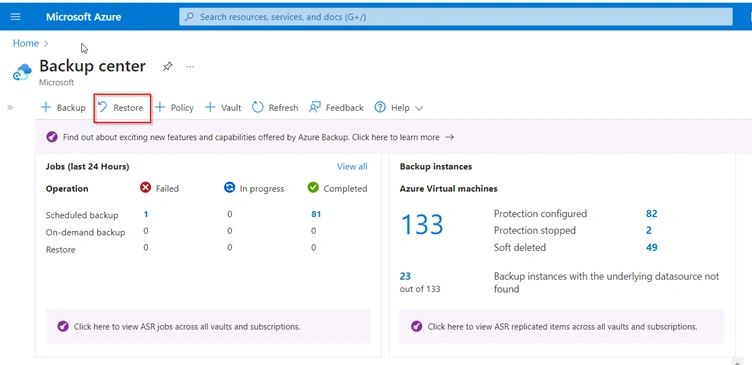Open the 82 Protection configured count
The image size is (752, 365).
coord(651,213)
